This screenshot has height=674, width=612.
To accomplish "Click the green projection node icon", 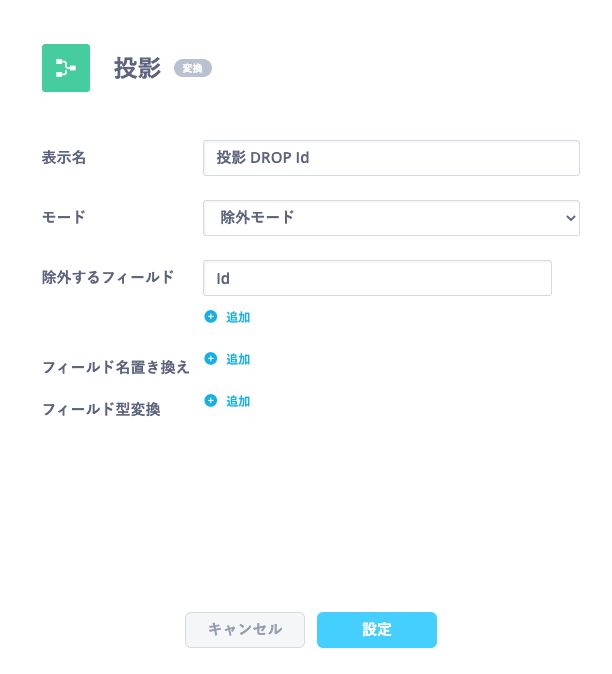I will click(x=66, y=68).
